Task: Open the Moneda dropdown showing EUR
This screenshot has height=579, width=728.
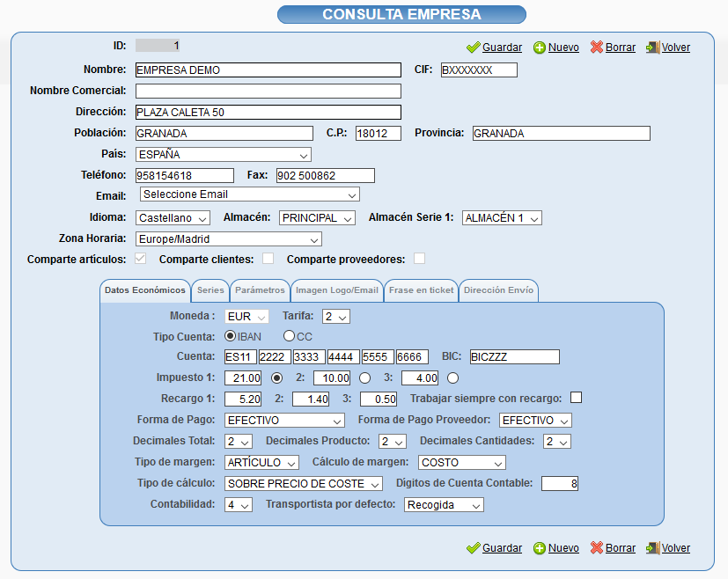Action: coord(246,317)
